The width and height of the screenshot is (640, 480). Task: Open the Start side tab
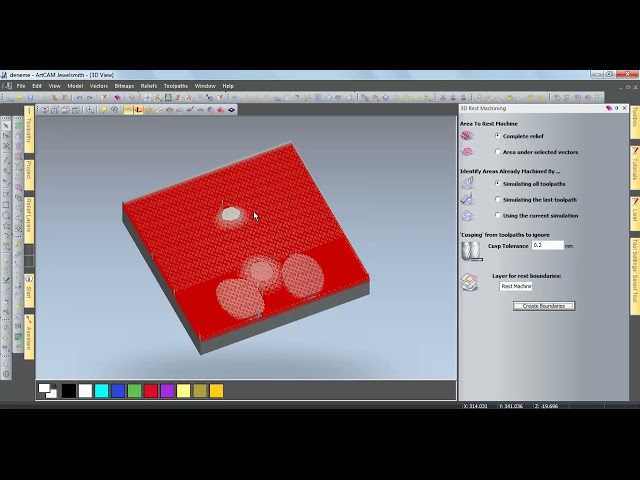click(29, 290)
